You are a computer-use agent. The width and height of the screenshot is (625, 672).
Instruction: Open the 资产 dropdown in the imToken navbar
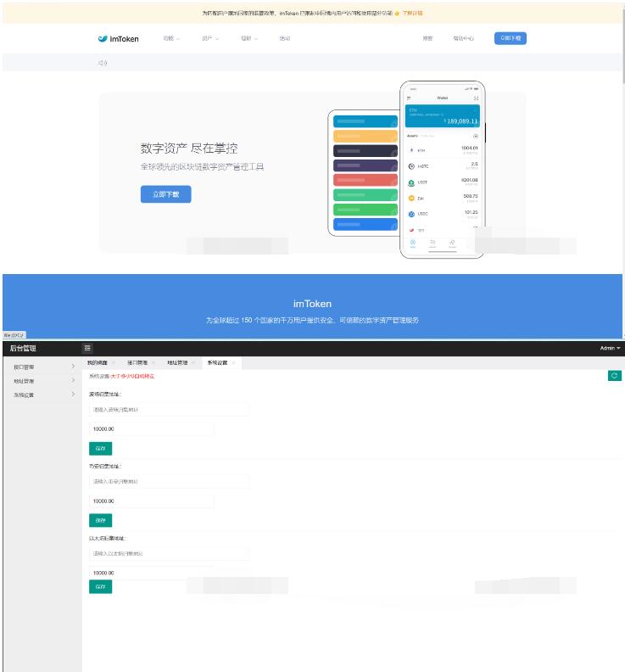[210, 38]
